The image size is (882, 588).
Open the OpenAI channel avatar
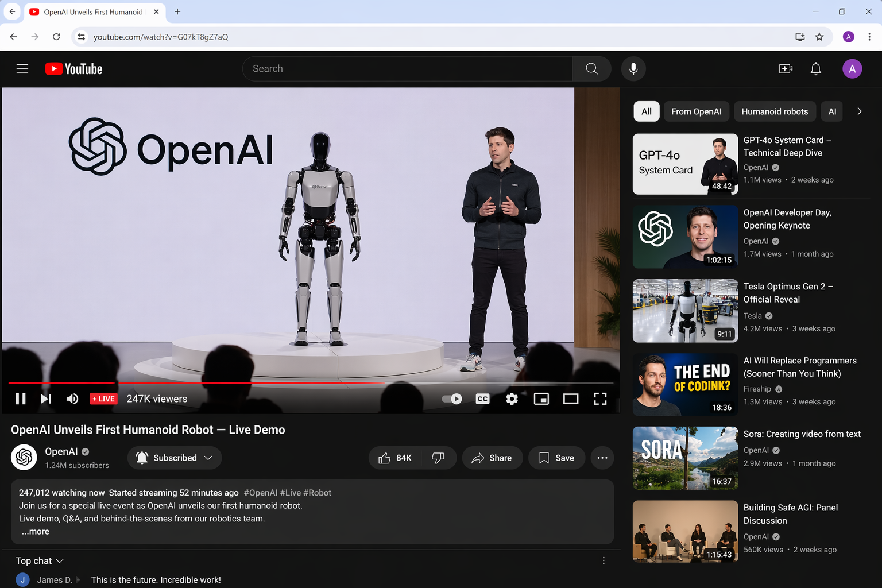(24, 458)
